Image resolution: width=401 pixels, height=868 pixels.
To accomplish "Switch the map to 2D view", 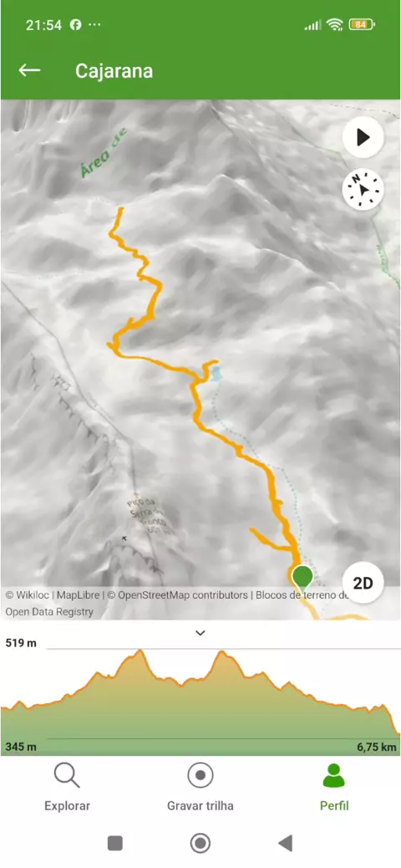I will (x=363, y=583).
